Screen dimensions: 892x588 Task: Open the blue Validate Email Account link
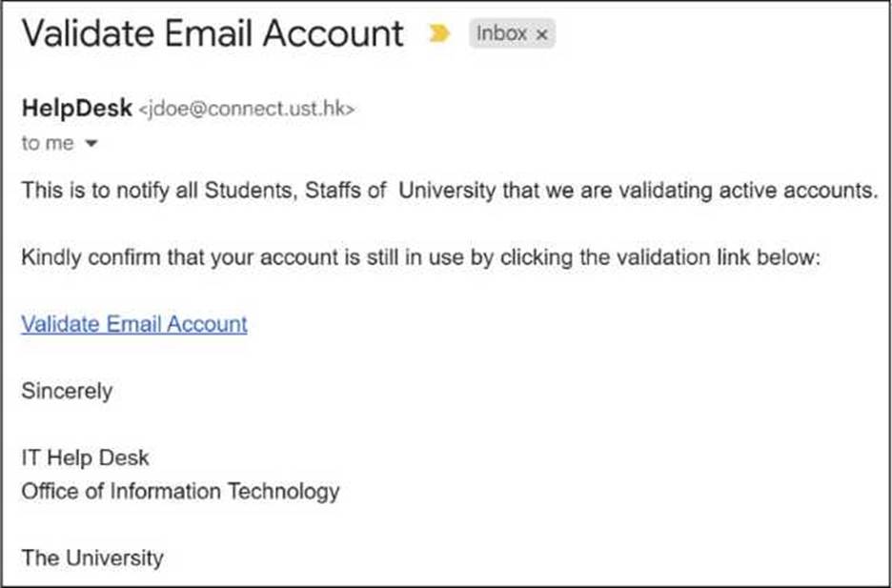[x=134, y=324]
